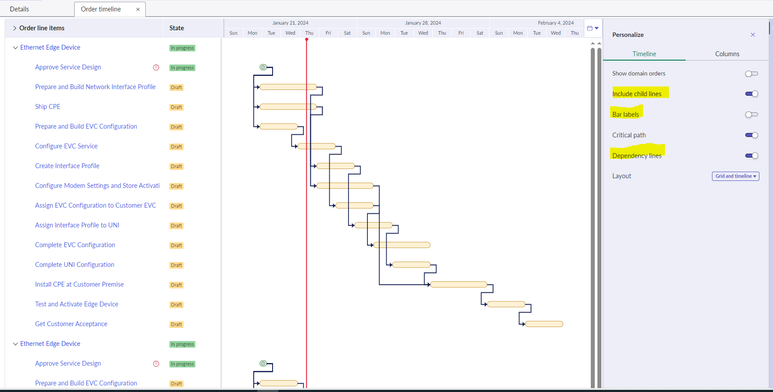Click the Install CPE at Customer Premise bar
The height and width of the screenshot is (392, 773).
[x=458, y=285]
